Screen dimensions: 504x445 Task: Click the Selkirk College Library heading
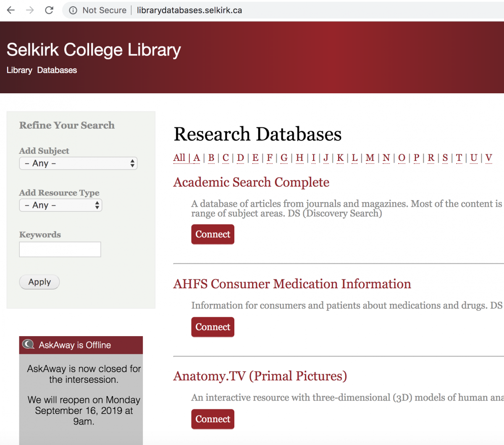tap(94, 50)
